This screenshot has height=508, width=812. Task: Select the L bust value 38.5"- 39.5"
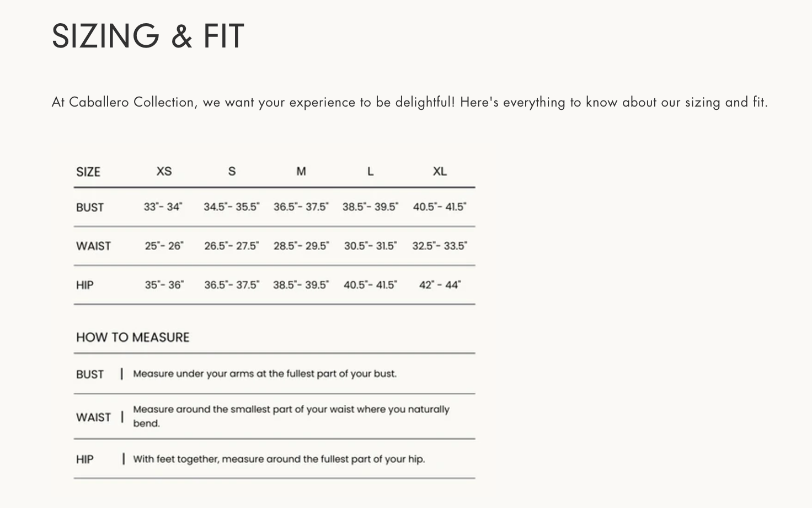click(x=370, y=207)
